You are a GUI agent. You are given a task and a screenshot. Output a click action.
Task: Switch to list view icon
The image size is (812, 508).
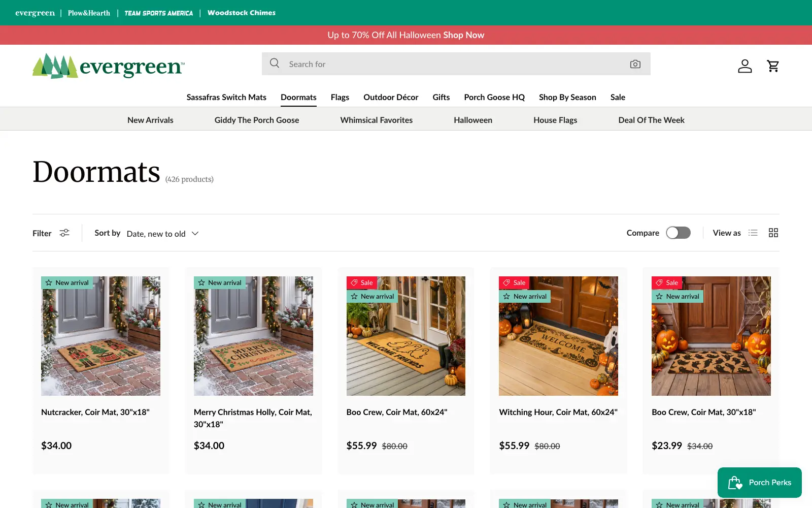click(x=753, y=233)
